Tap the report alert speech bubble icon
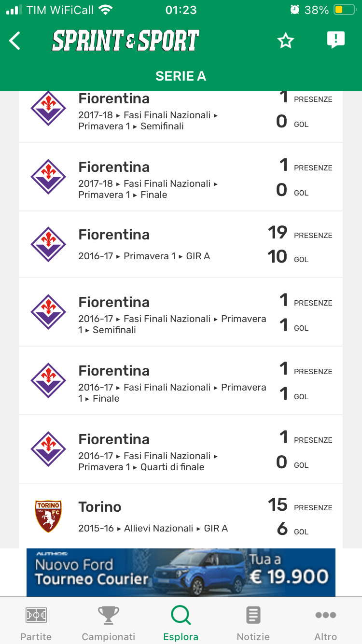 pos(335,40)
